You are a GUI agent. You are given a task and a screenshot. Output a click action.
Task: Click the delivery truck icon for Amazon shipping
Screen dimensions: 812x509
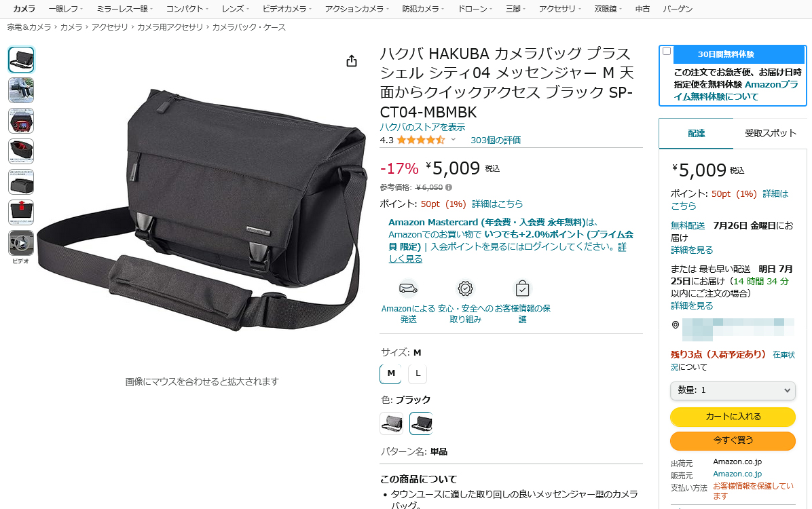408,288
